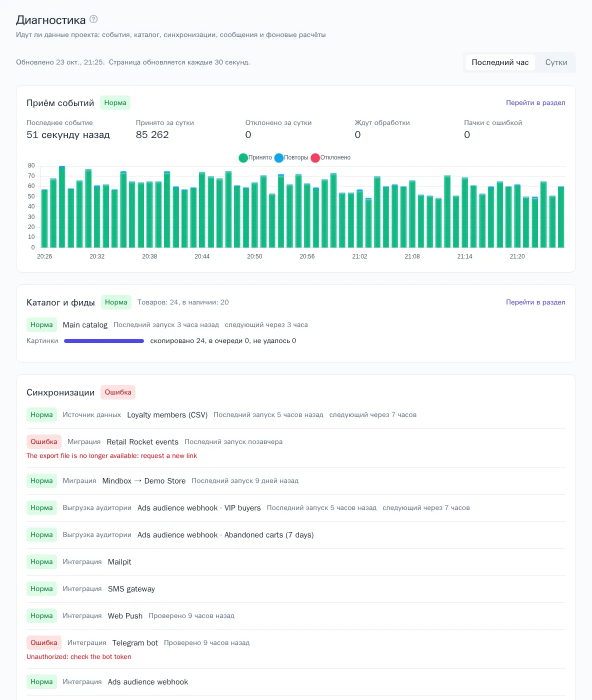Click the Норма badge in Web Push row

41,615
